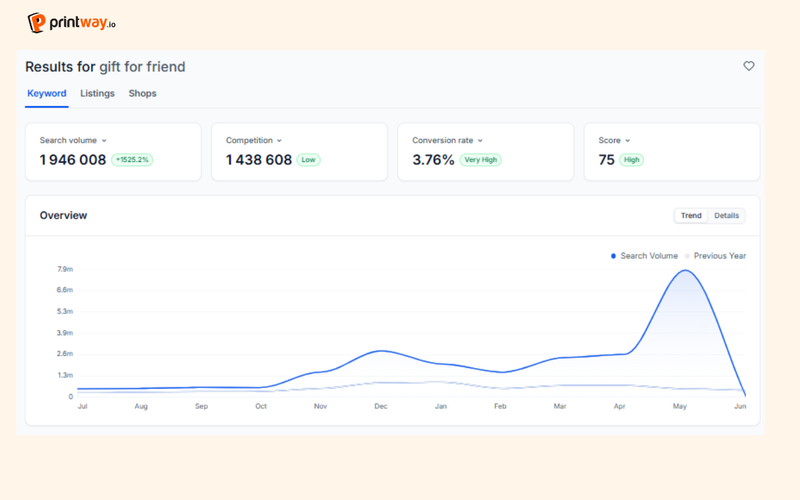Open the Listings tab
Screen dimensions: 800x500
[97, 93]
